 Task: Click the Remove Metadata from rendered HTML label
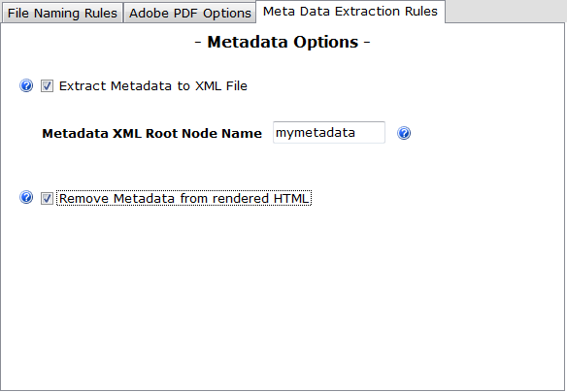point(184,198)
